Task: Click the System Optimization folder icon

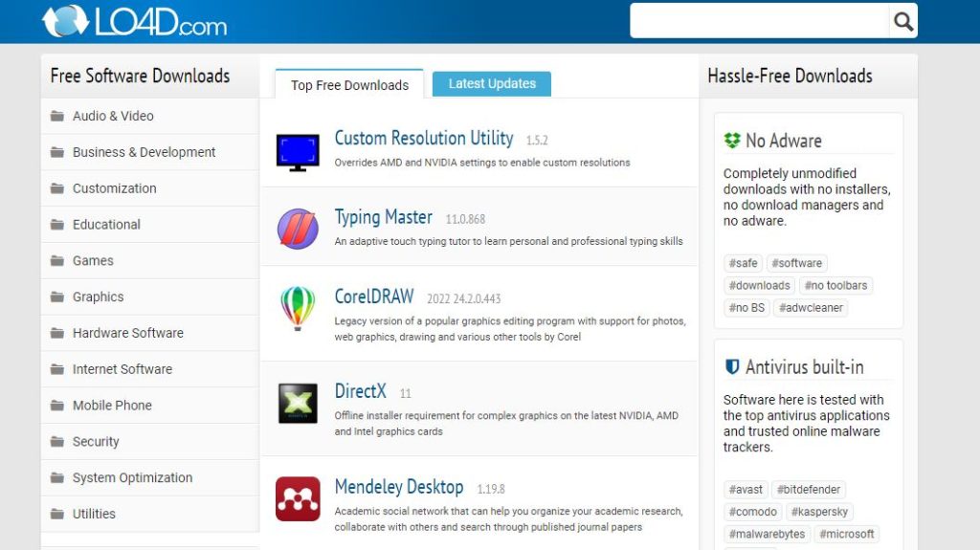Action: pyautogui.click(x=57, y=478)
